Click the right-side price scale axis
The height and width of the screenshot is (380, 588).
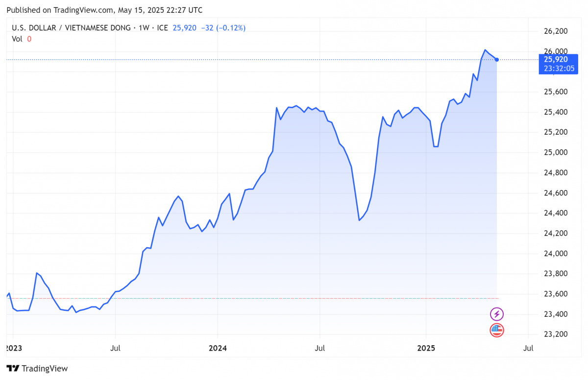(x=556, y=196)
